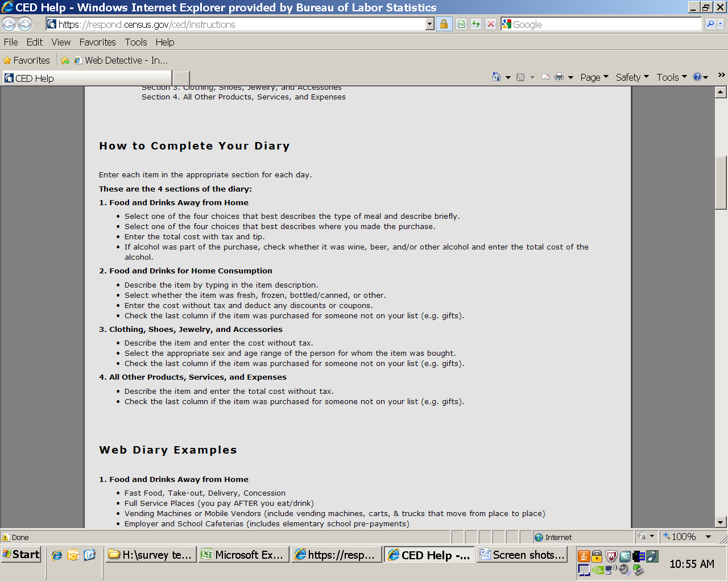728x582 pixels.
Task: Click the Add to Favorites Bar star icon
Action: (x=65, y=60)
